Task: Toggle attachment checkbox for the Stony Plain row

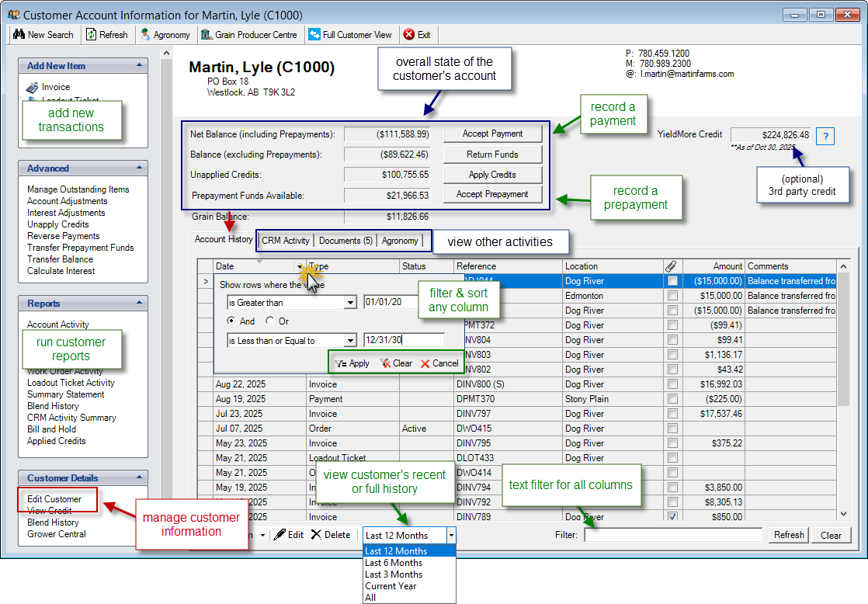Action: tap(672, 398)
